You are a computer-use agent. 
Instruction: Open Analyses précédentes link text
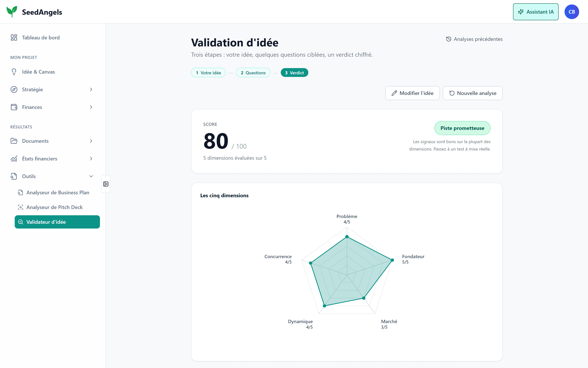pos(478,39)
